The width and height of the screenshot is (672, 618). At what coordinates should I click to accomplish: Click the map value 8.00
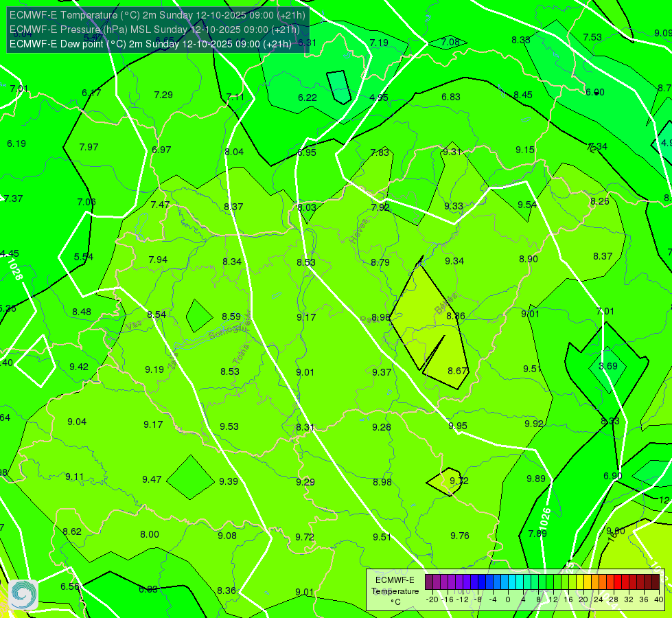150,534
